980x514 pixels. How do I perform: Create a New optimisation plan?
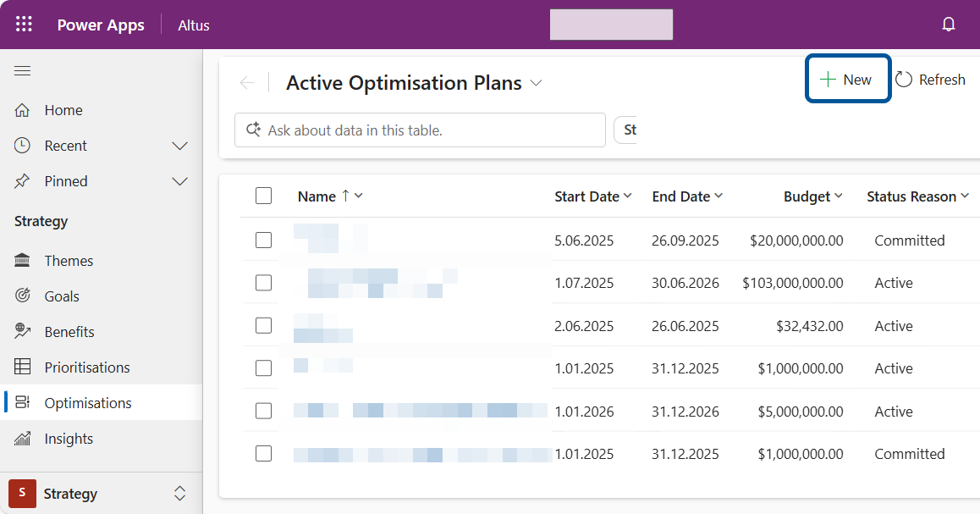(x=846, y=80)
